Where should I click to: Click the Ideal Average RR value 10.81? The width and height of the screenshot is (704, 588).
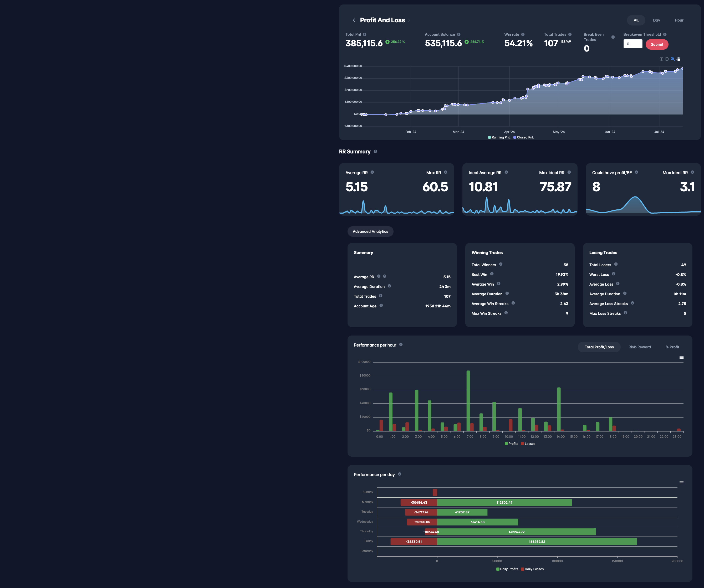[x=483, y=187]
